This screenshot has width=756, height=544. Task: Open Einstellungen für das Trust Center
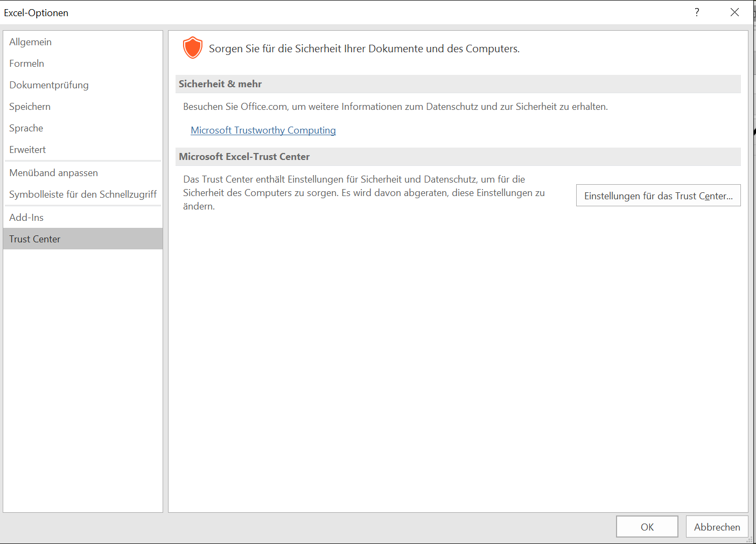(659, 196)
